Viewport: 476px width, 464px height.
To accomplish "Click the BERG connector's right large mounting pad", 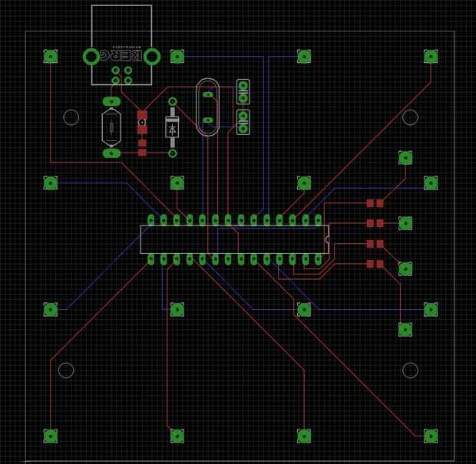I will 152,57.
